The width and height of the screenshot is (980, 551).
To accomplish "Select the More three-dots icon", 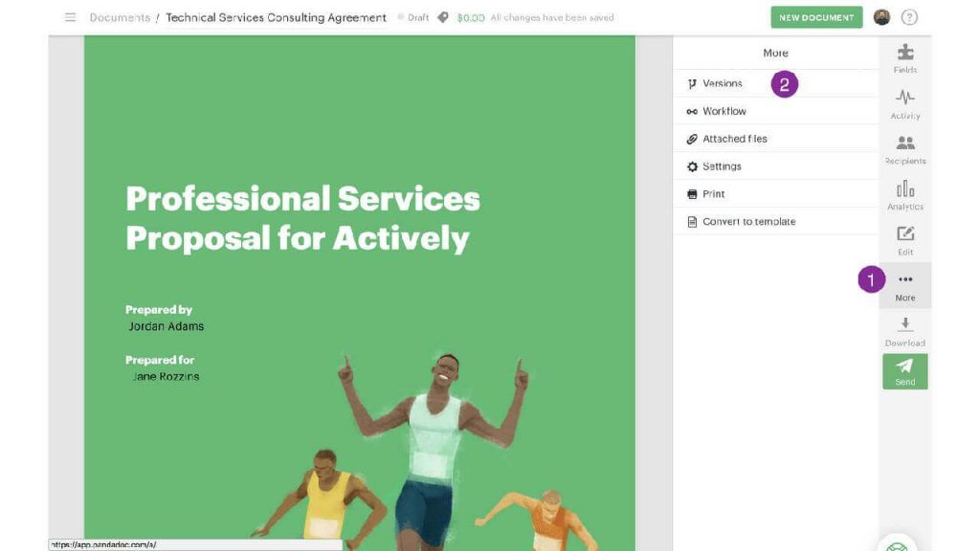I will [x=905, y=279].
